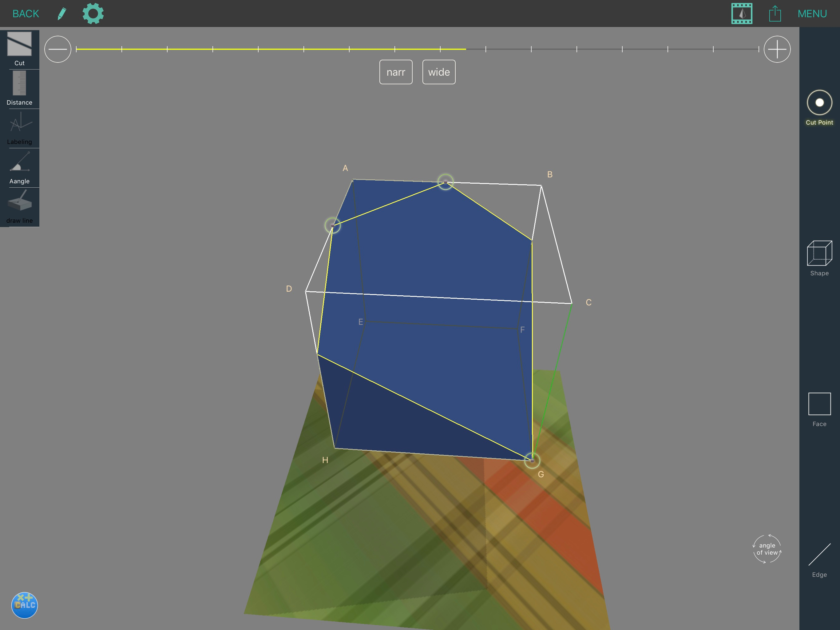Viewport: 840px width, 630px height.
Task: Click vertex label A
Action: coord(345,168)
